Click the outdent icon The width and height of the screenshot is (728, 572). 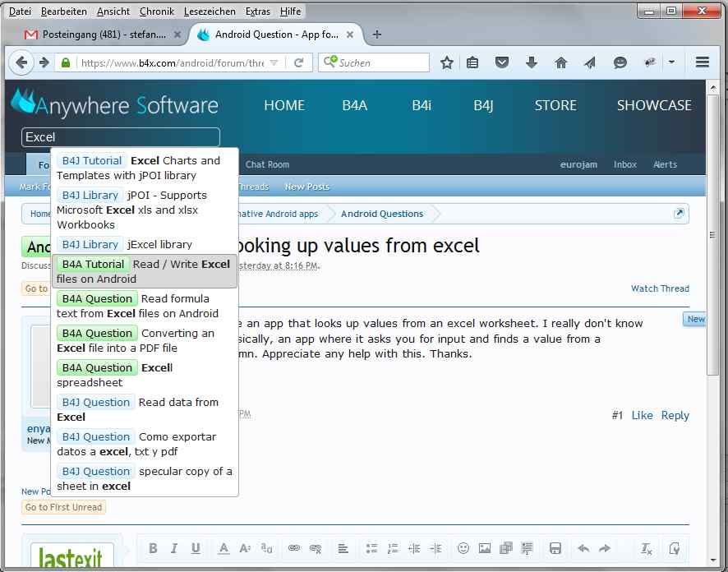414,548
